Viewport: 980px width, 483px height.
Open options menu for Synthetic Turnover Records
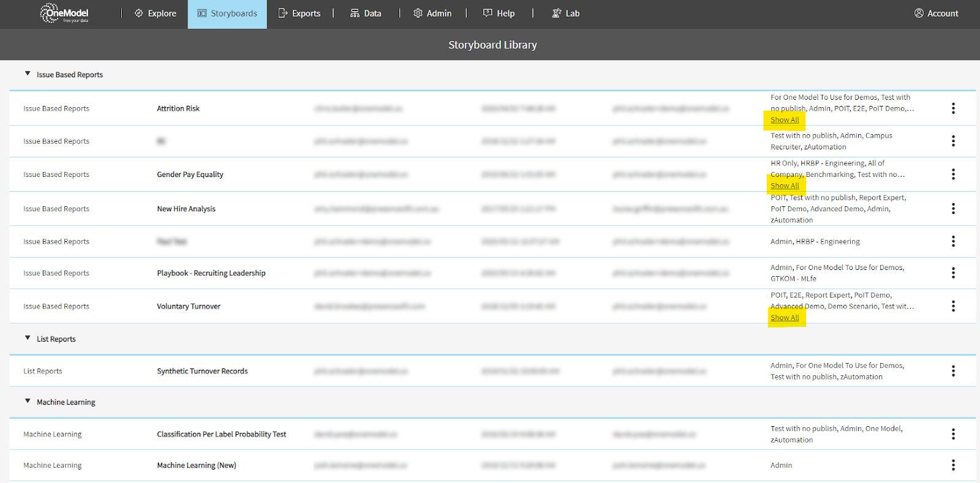coord(953,371)
